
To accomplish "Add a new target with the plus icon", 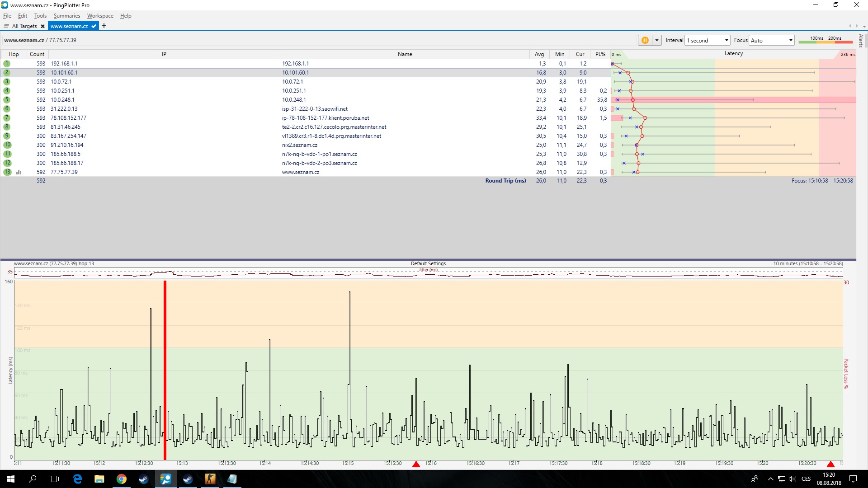I will [x=104, y=26].
